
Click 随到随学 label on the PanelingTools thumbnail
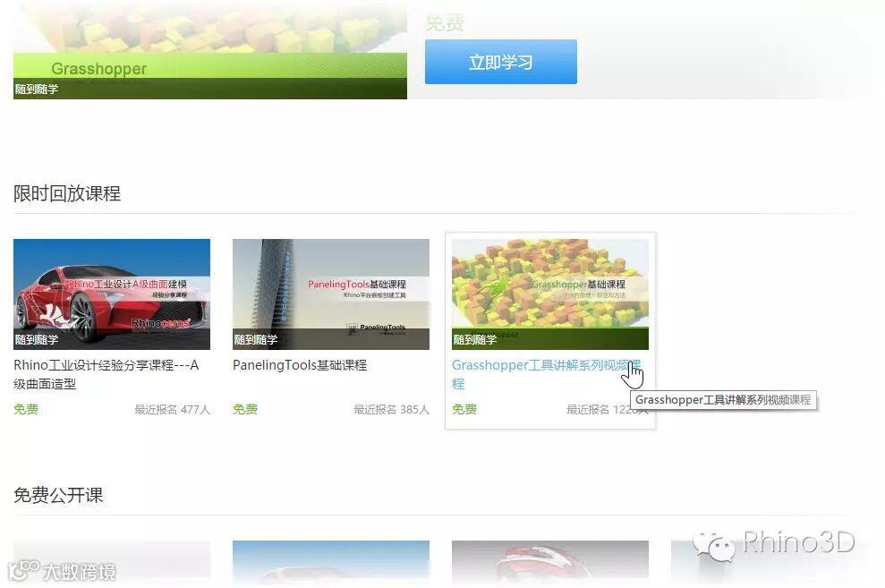[256, 340]
